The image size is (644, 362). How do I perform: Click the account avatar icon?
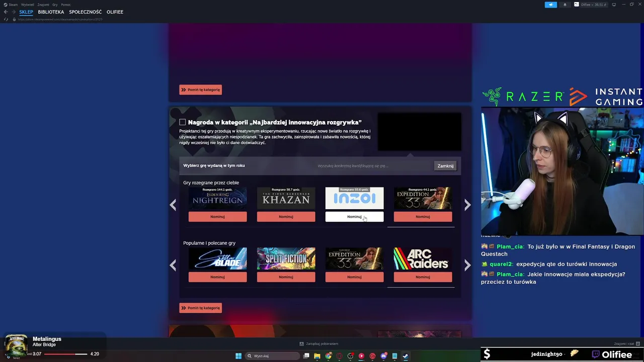(577, 5)
